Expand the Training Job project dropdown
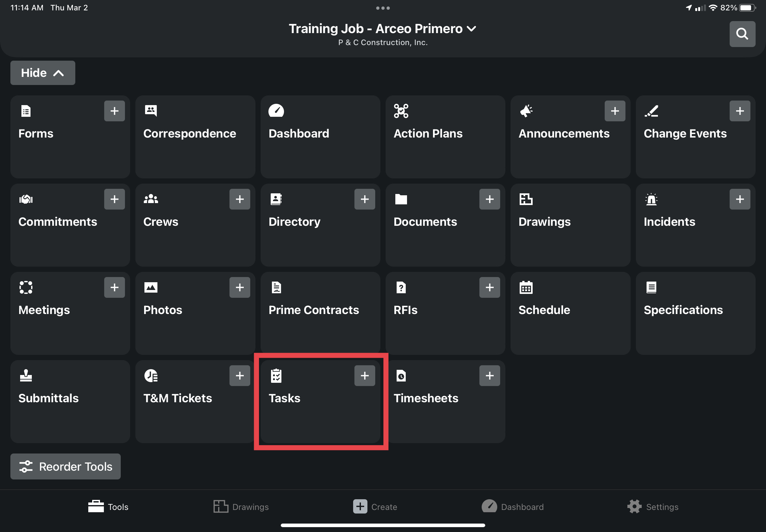This screenshot has height=532, width=766. [x=382, y=29]
